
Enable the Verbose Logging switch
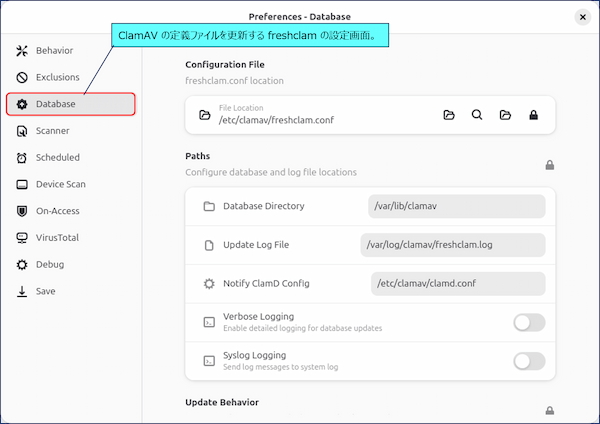tap(529, 323)
